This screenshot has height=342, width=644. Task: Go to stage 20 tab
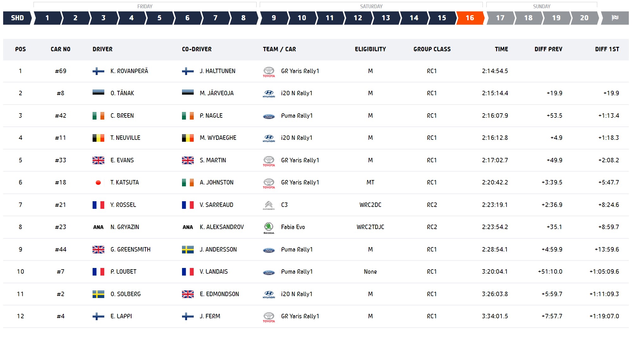click(x=584, y=18)
